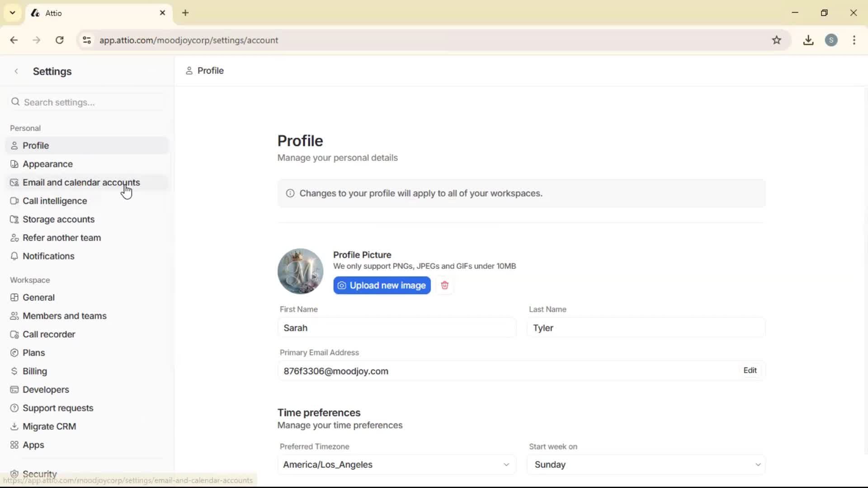Click the Plans icon in sidebar
The image size is (868, 488).
coord(14,353)
